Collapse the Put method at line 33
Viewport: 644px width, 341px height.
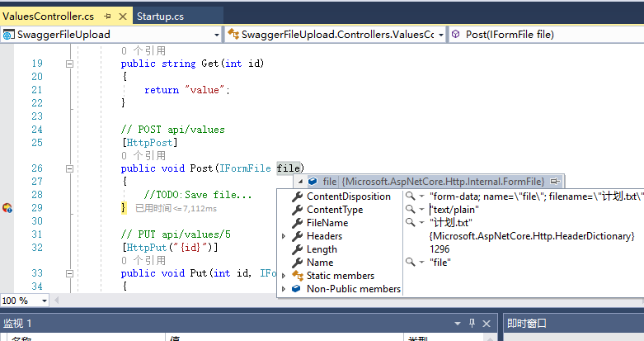[x=69, y=273]
